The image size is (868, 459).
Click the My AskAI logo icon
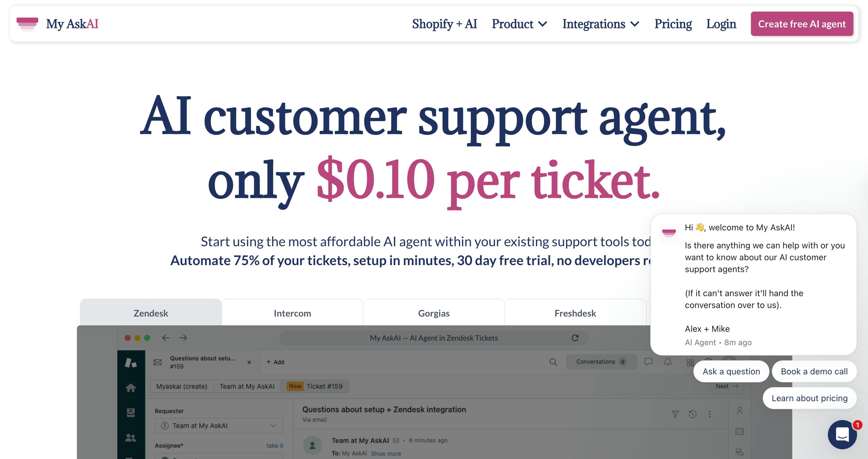coord(27,24)
